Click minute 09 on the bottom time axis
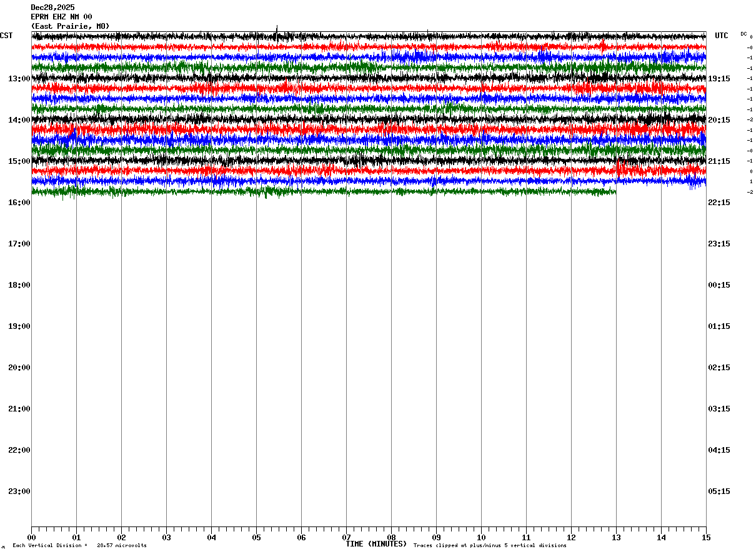The image size is (756, 554). click(x=436, y=537)
